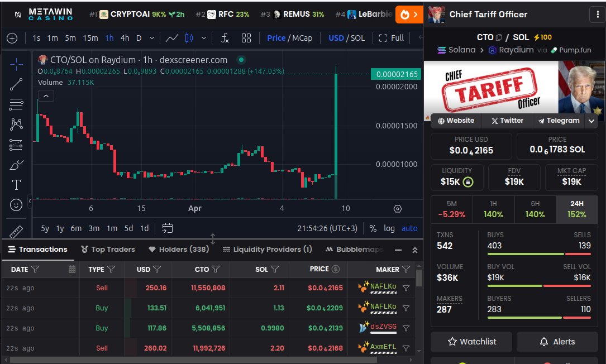606x364 pixels.
Task: Open the Holders (338) tab
Action: [179, 249]
